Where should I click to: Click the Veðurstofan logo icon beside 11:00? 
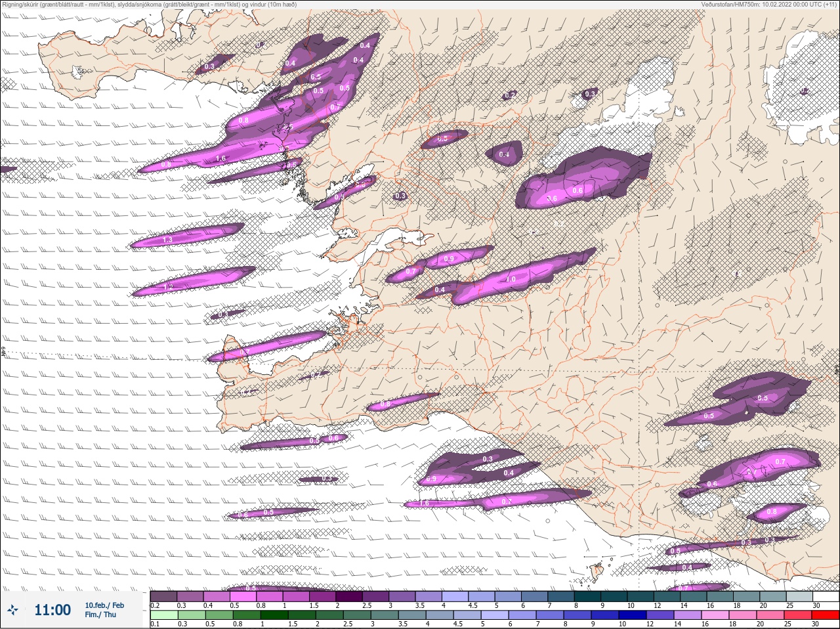click(12, 610)
